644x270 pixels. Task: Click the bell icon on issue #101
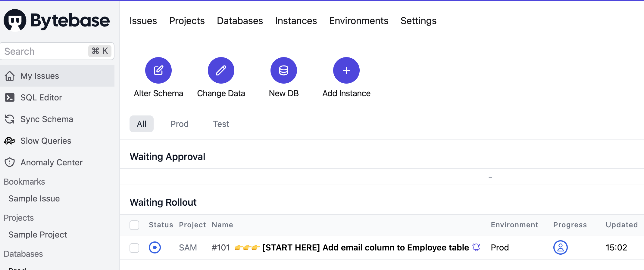pos(476,247)
